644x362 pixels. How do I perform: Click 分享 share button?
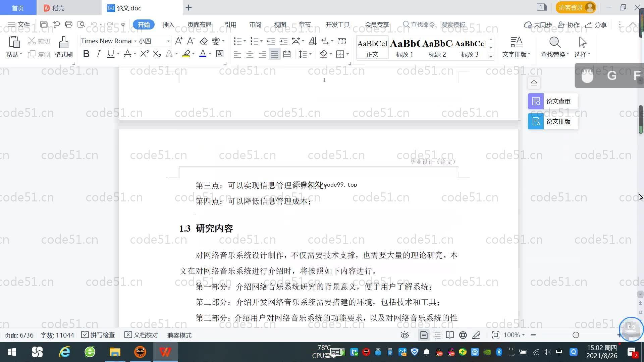coord(596,25)
